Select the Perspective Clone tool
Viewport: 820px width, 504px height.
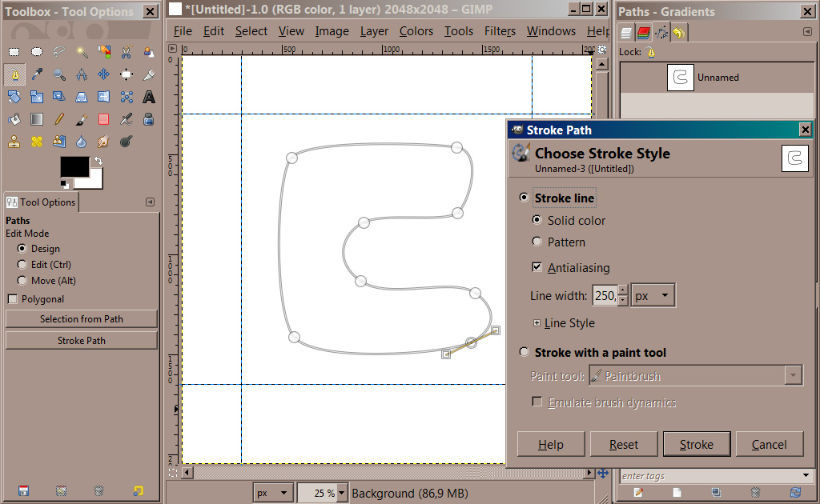pos(59,142)
